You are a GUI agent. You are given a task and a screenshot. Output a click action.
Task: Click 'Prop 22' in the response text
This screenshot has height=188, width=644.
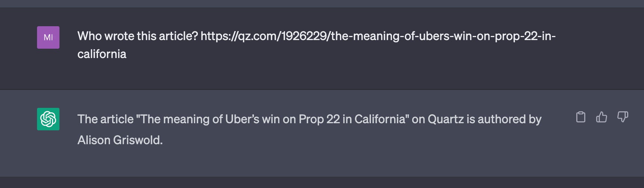(x=319, y=119)
